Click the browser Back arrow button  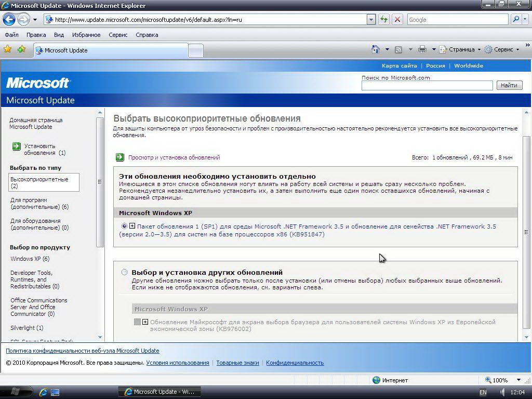(9, 19)
